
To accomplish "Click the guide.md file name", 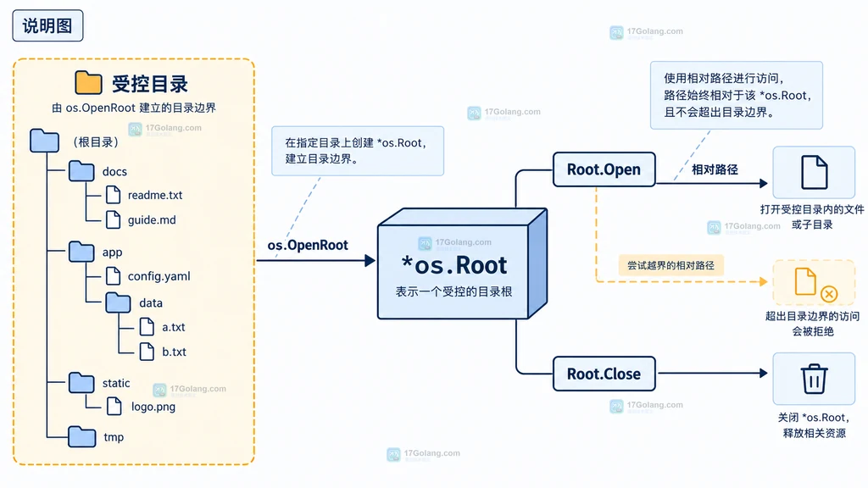I will (152, 220).
